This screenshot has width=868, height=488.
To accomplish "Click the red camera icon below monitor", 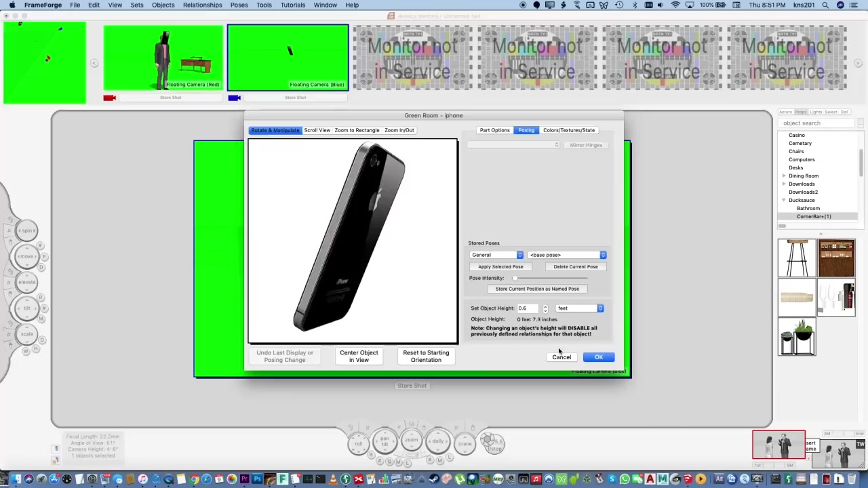I will tap(110, 98).
